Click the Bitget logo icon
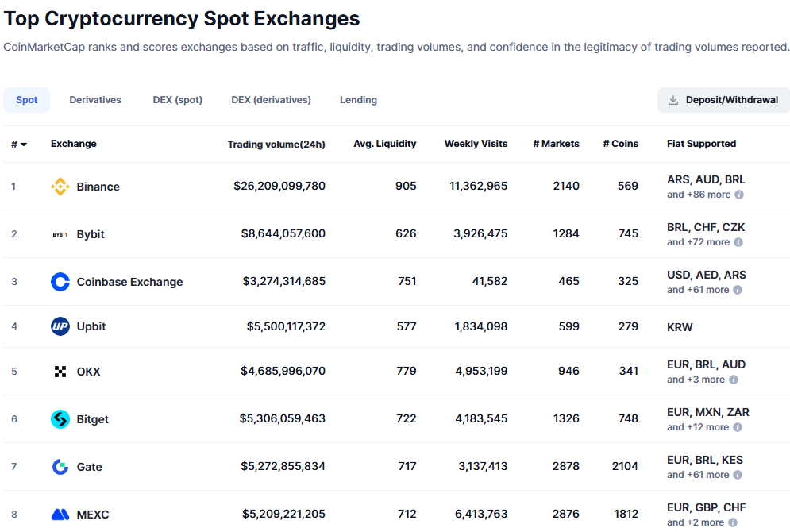 [60, 419]
